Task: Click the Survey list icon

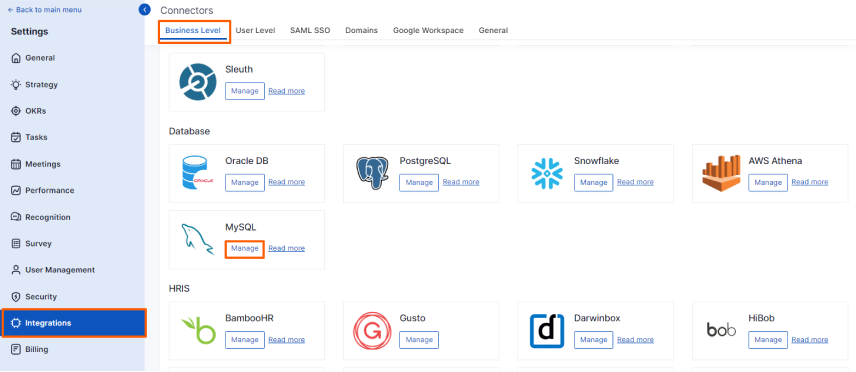Action: click(16, 243)
